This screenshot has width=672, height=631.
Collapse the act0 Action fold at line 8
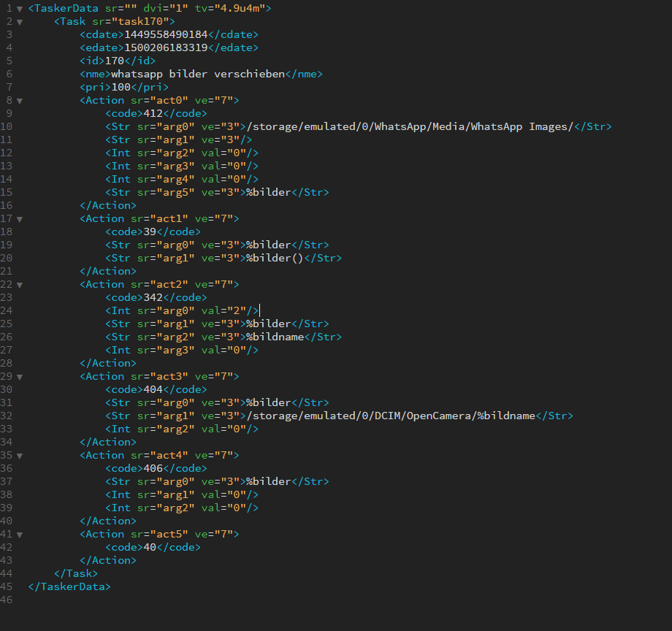pyautogui.click(x=20, y=101)
